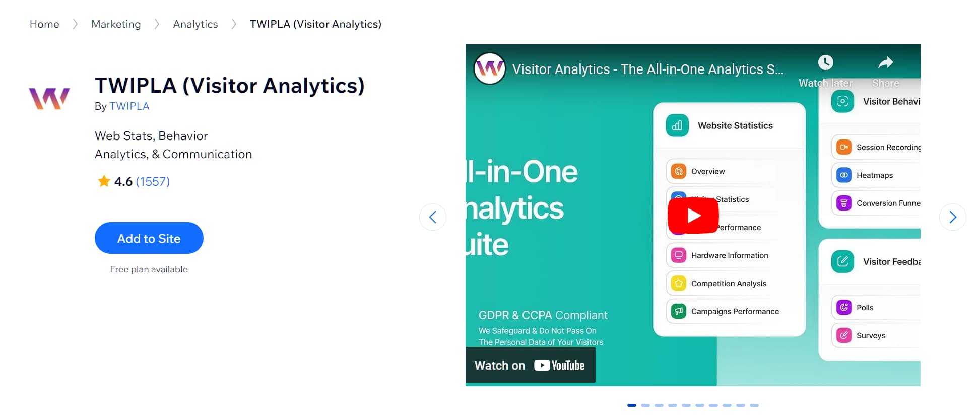The height and width of the screenshot is (419, 980).
Task: Click the Surveys icon
Action: pyautogui.click(x=843, y=335)
